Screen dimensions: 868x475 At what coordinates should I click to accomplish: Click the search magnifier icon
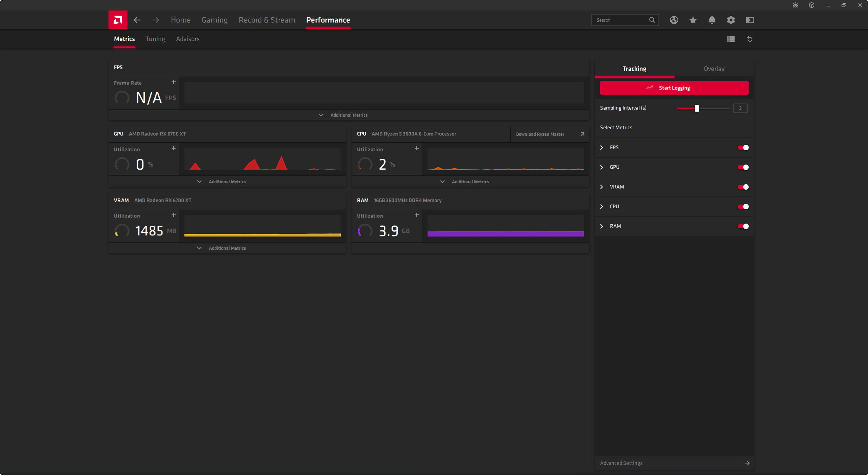tap(652, 20)
